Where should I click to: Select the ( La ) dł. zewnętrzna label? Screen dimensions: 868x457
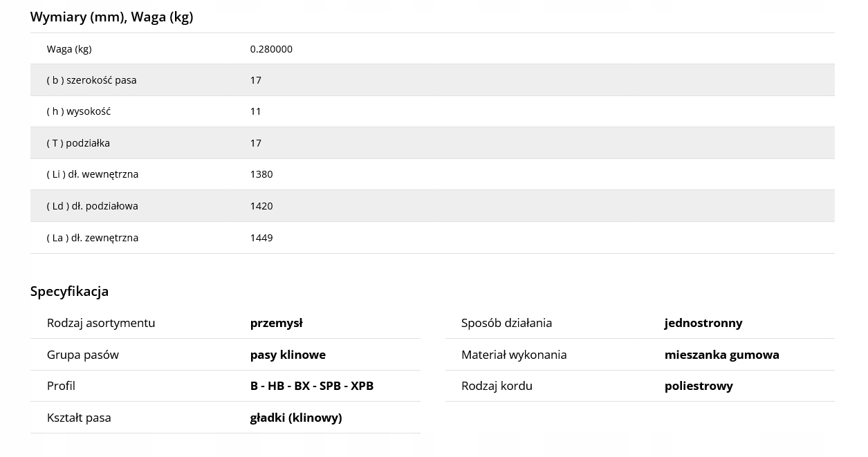pos(93,238)
